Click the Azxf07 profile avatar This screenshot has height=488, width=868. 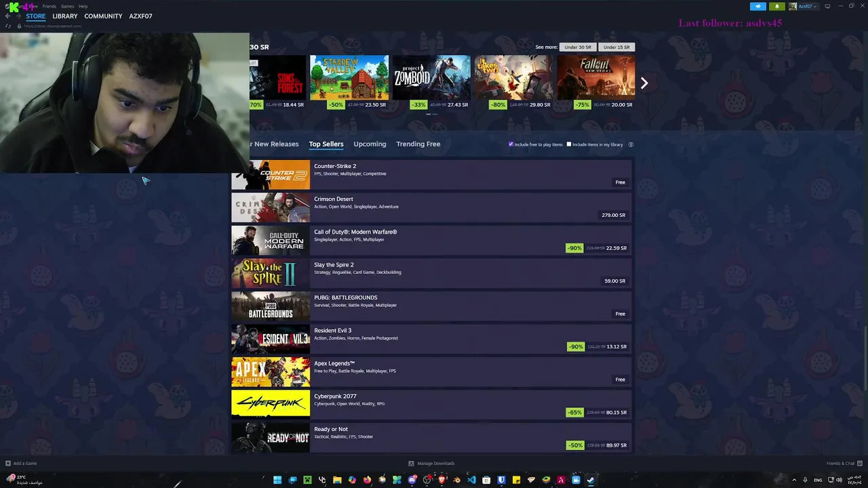point(793,6)
